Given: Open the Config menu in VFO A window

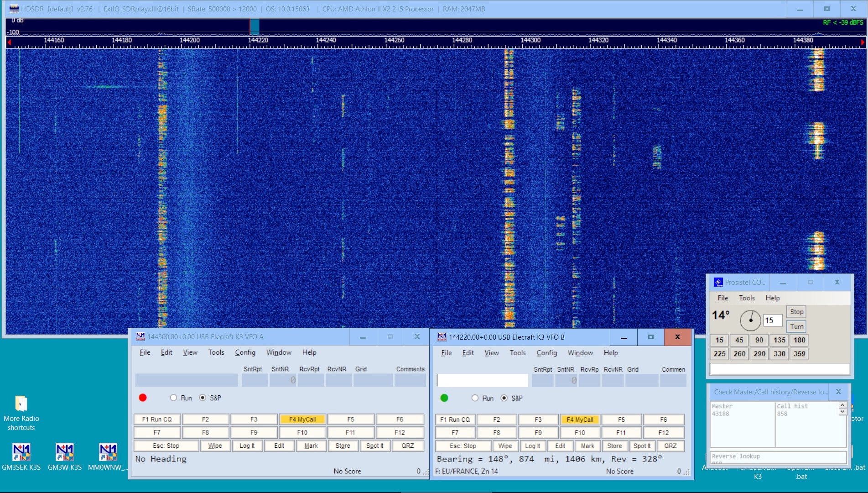Looking at the screenshot, I should pos(245,352).
